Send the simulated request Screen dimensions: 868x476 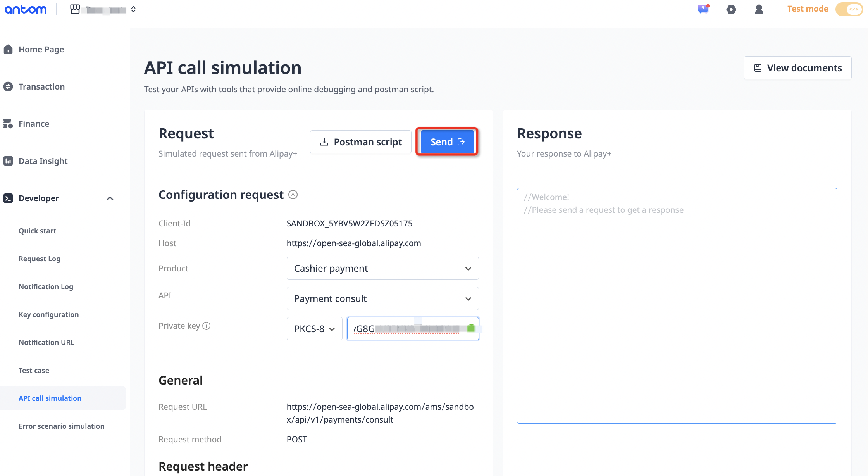click(x=447, y=142)
